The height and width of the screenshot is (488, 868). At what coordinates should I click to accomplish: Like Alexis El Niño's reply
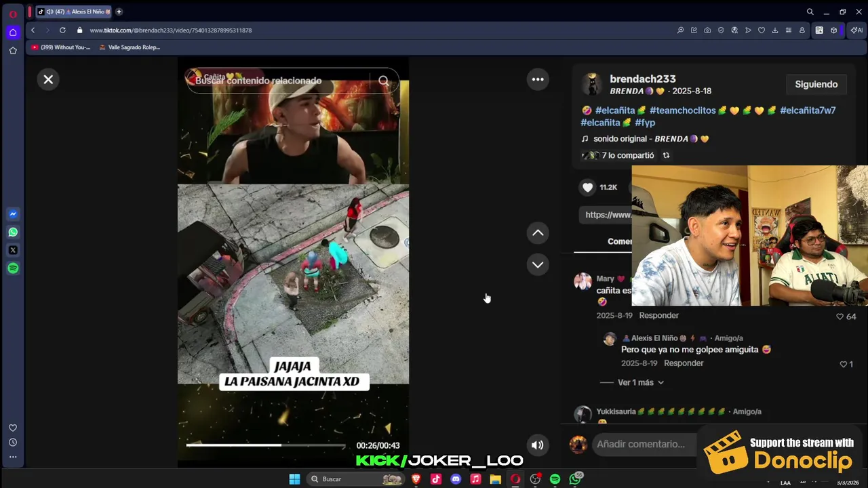point(844,364)
